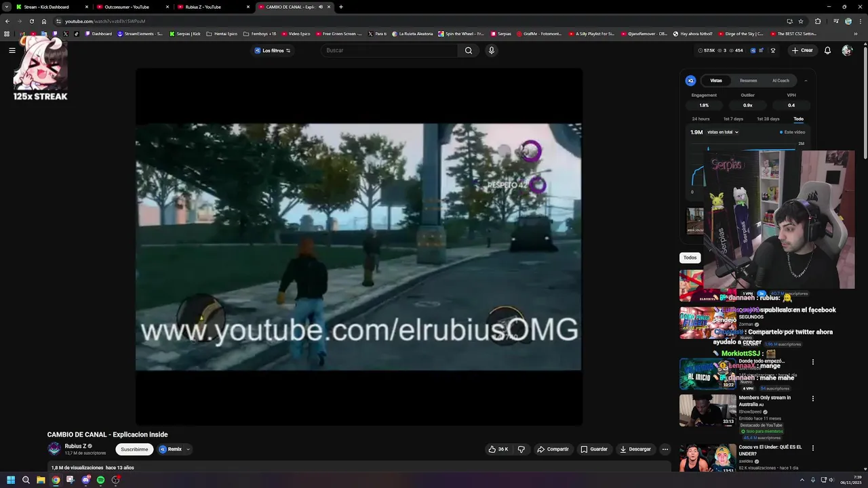Switch to the Resumen tab

pos(749,81)
